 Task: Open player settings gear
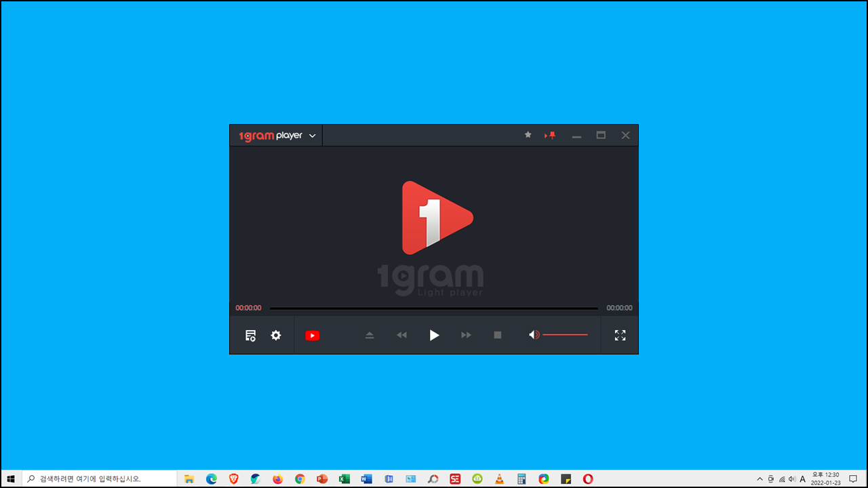[x=276, y=335]
